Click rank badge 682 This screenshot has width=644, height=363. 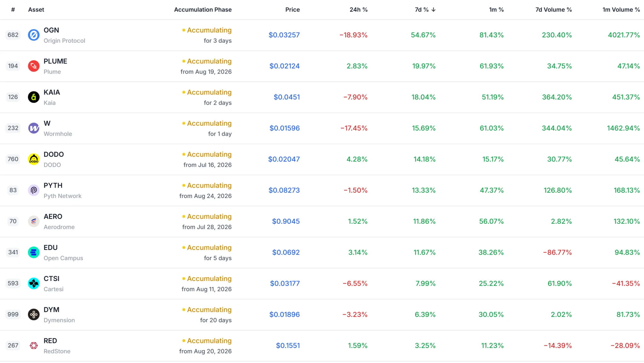tap(13, 35)
